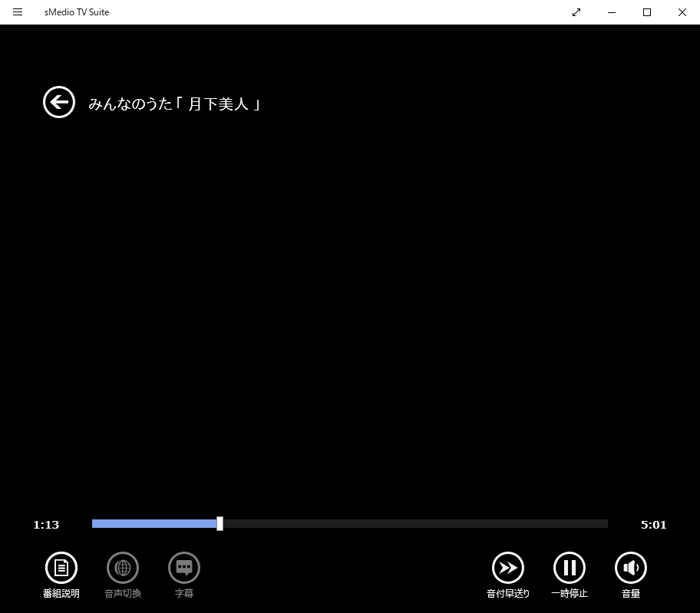Click the 音声切換 globe icon
Screen dimensions: 700x613
pos(123,568)
